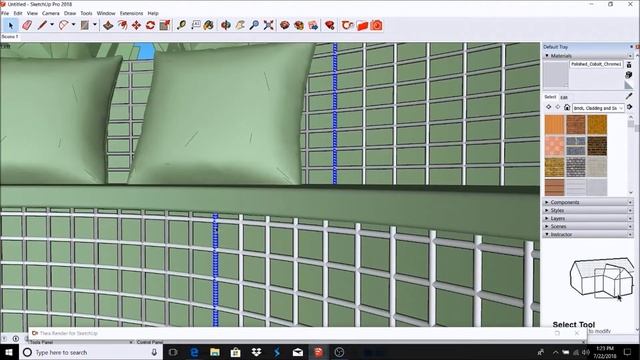
Task: Open the 3D Warehouse
Action: tap(285, 25)
